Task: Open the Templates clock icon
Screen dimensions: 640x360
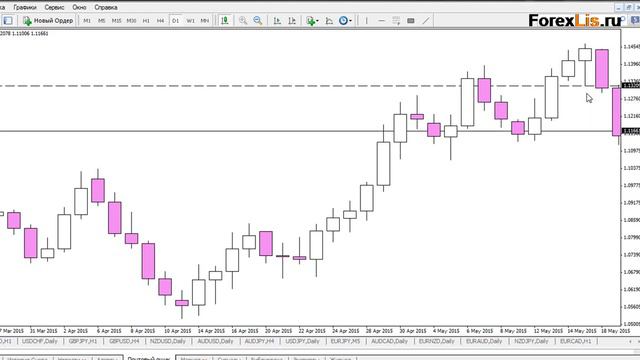Action: click(343, 20)
